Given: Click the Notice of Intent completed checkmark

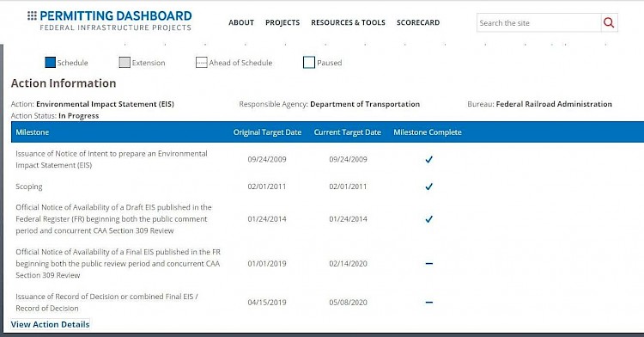Looking at the screenshot, I should (428, 159).
